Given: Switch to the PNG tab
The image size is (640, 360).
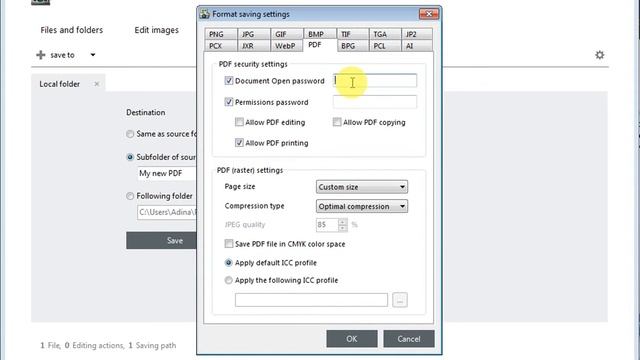Looking at the screenshot, I should (x=220, y=34).
